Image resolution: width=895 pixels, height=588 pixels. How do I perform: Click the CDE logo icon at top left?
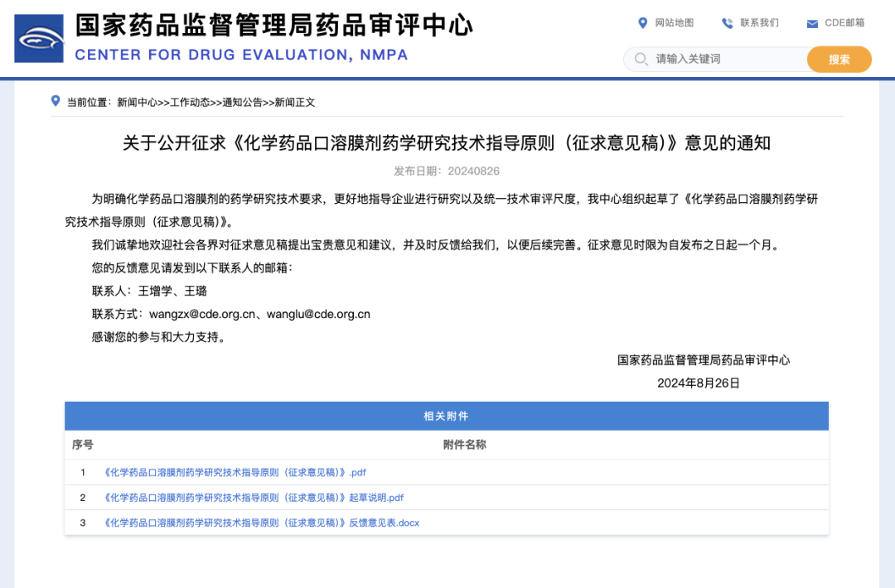click(x=37, y=37)
